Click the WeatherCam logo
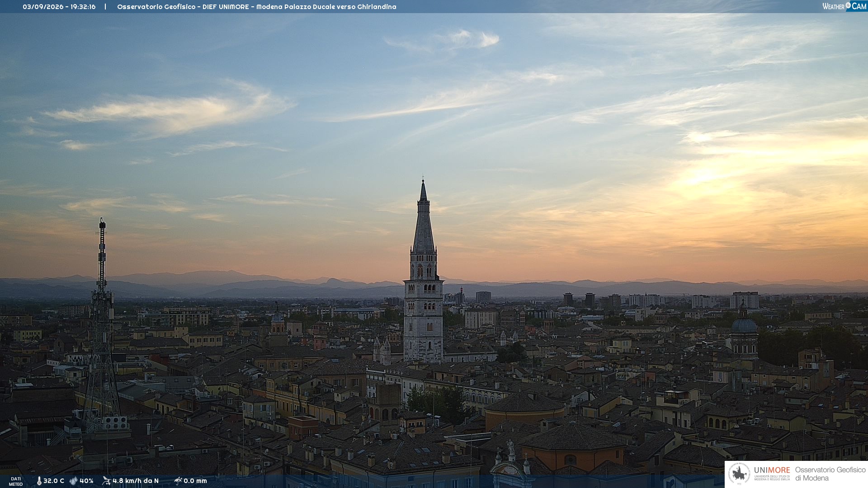This screenshot has height=488, width=868. pos(844,6)
